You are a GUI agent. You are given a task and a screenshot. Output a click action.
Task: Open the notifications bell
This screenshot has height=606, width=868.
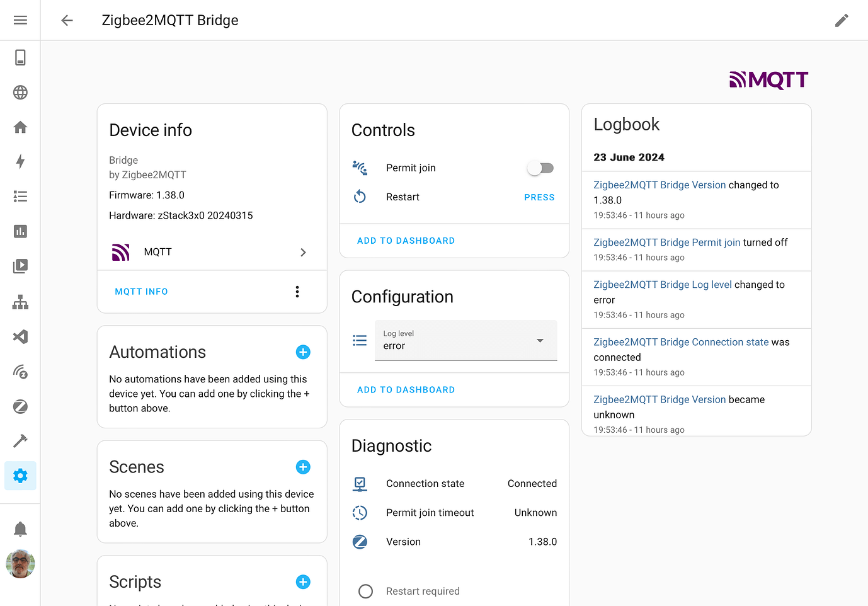(20, 529)
